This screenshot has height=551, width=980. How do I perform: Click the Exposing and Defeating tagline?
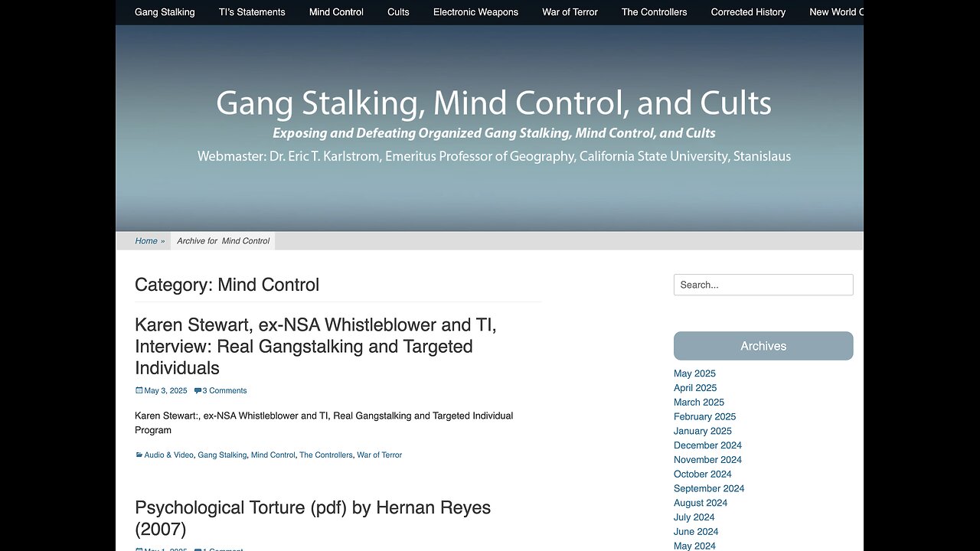(x=494, y=133)
